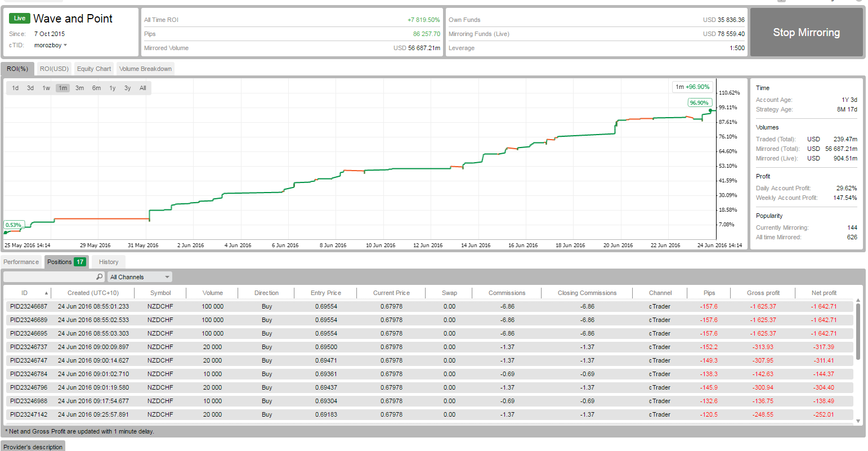Click the Stop Mirroring button
868x451 pixels.
pyautogui.click(x=806, y=33)
